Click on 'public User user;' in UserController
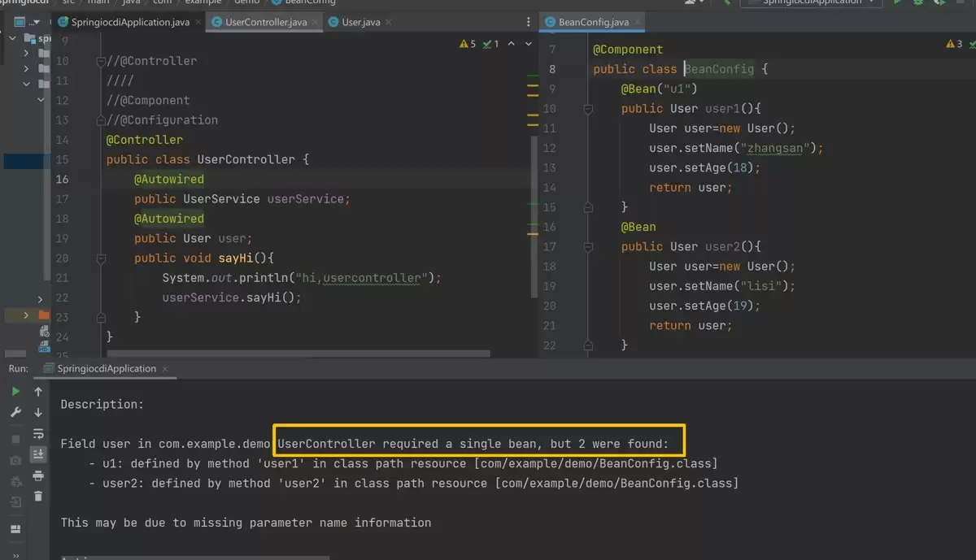The height and width of the screenshot is (560, 976). (x=194, y=238)
